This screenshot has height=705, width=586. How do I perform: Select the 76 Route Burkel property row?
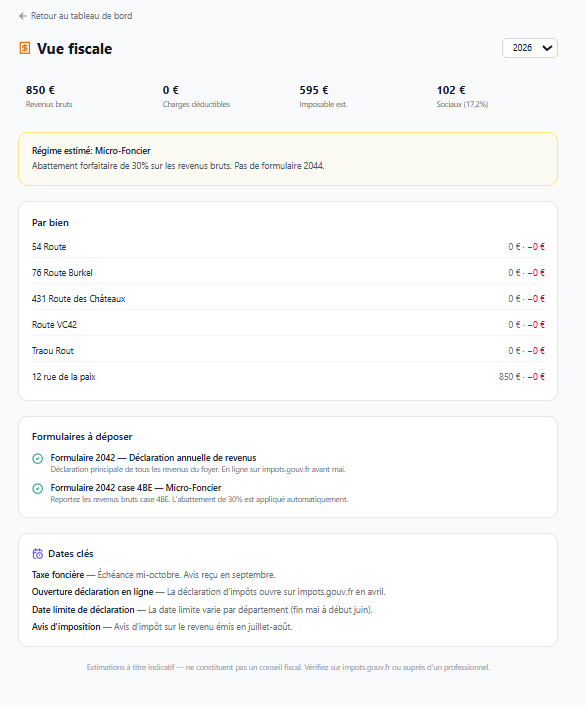click(x=288, y=273)
